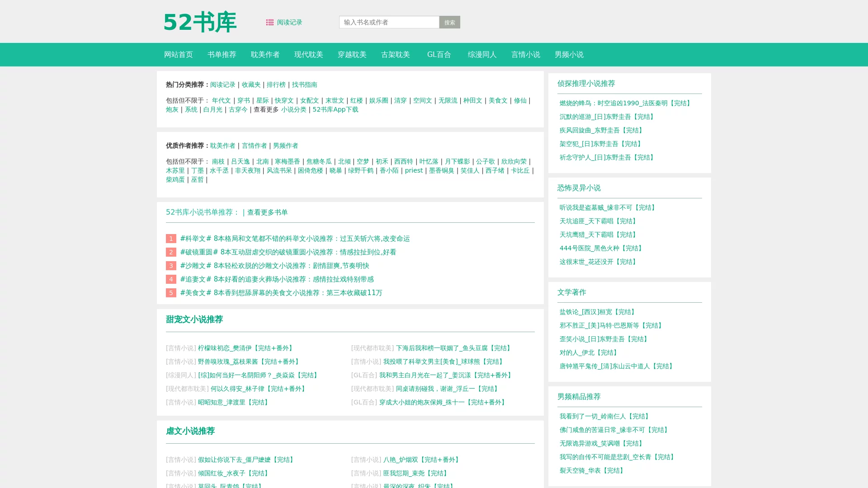
Task: Open 444号医院_黑色火种 sidebar link
Action: (x=602, y=248)
